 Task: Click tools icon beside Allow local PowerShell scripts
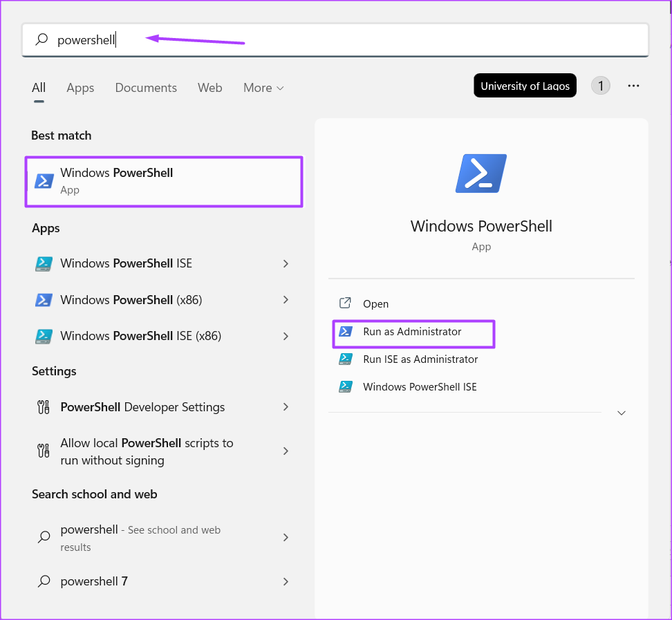tap(44, 451)
